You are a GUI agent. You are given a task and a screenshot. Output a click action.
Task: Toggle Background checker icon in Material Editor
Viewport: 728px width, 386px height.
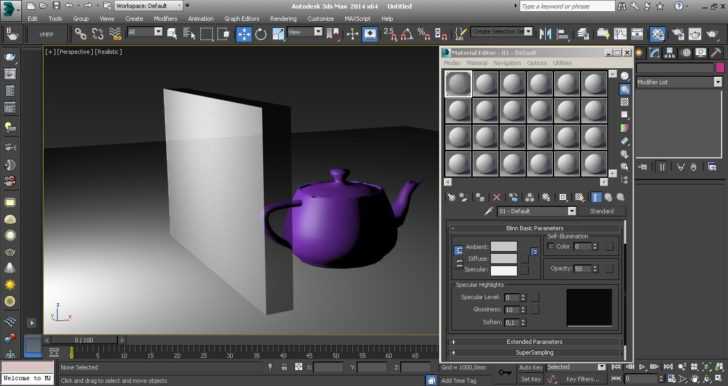point(624,102)
